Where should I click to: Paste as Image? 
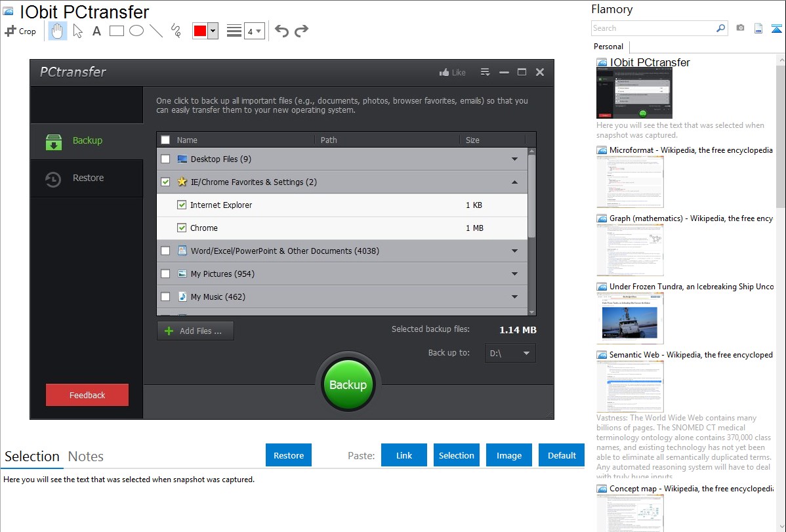[509, 455]
